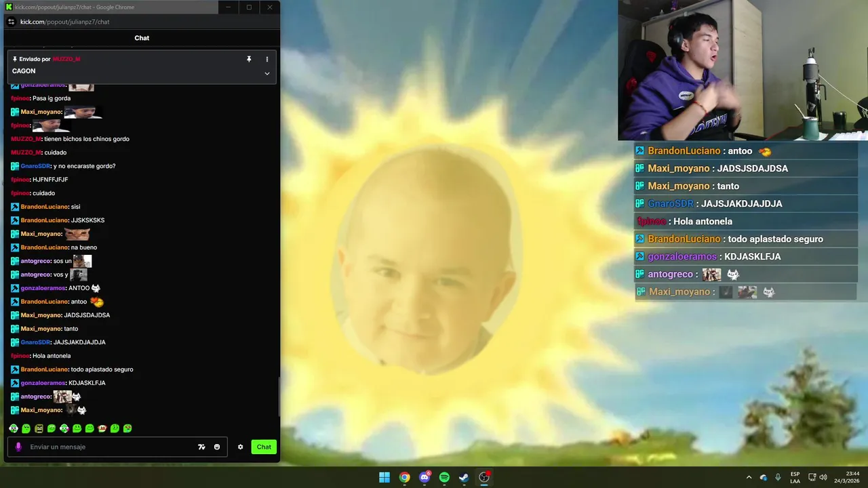Open network status tray icon
This screenshot has width=868, height=488.
(812, 477)
